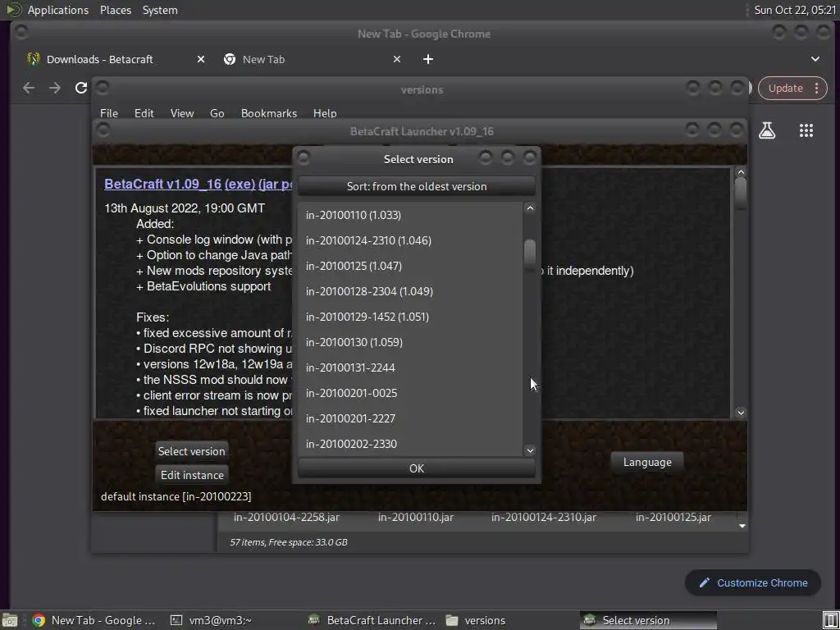Expand Chrome tab search chevron
840x630 pixels.
[815, 59]
